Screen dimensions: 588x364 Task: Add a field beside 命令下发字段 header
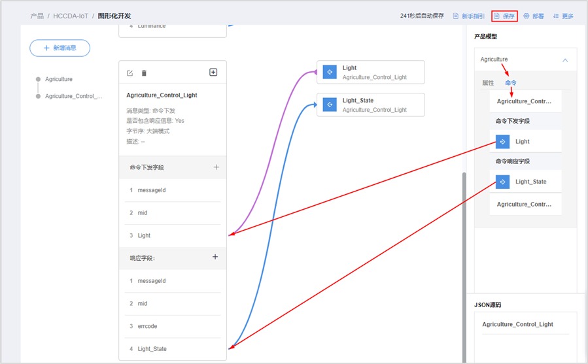coord(216,167)
